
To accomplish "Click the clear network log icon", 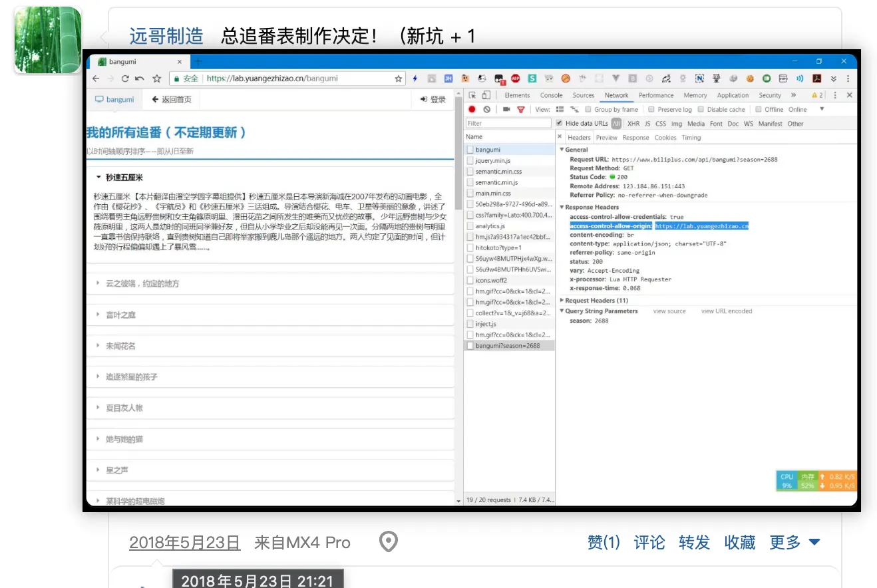I will coord(486,110).
